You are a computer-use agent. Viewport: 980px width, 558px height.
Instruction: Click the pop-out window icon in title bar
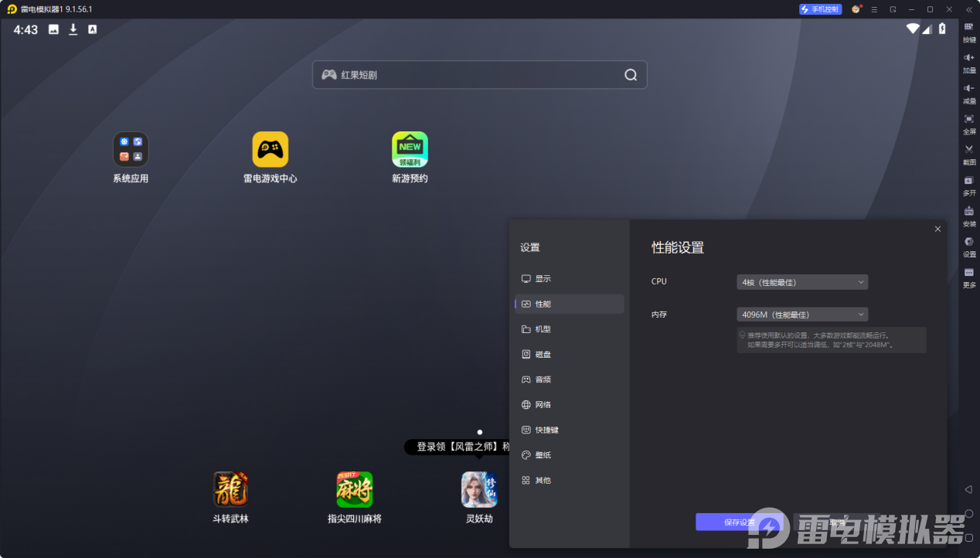[x=893, y=9]
